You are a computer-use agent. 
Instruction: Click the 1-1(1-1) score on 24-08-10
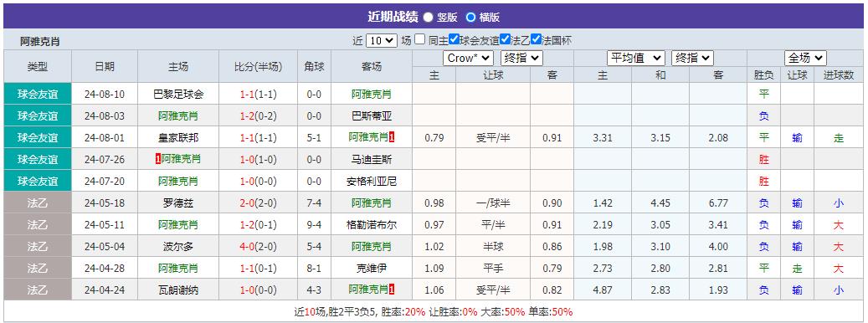pyautogui.click(x=259, y=95)
